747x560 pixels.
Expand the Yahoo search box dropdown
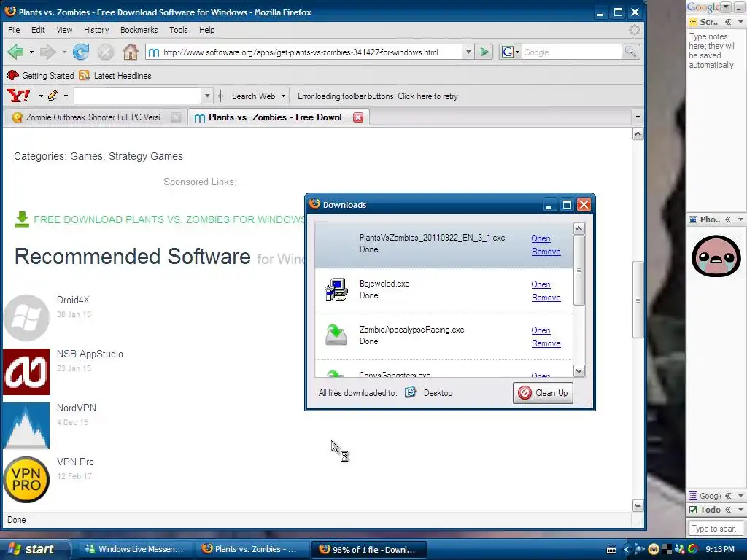pos(206,96)
